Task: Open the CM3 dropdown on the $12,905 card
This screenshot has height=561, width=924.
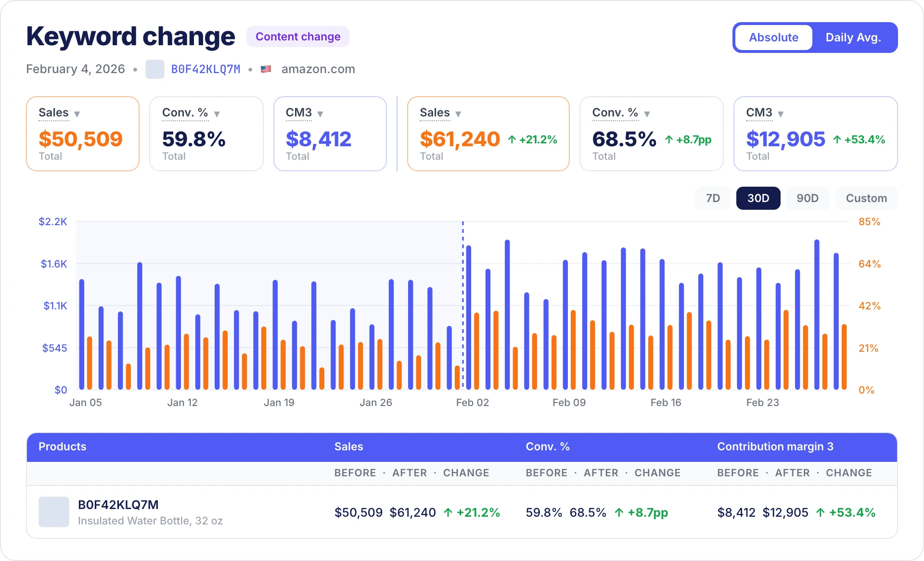Action: coord(781,114)
